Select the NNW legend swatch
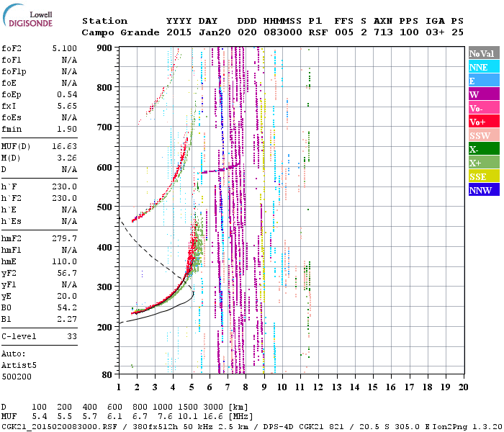 [484, 189]
